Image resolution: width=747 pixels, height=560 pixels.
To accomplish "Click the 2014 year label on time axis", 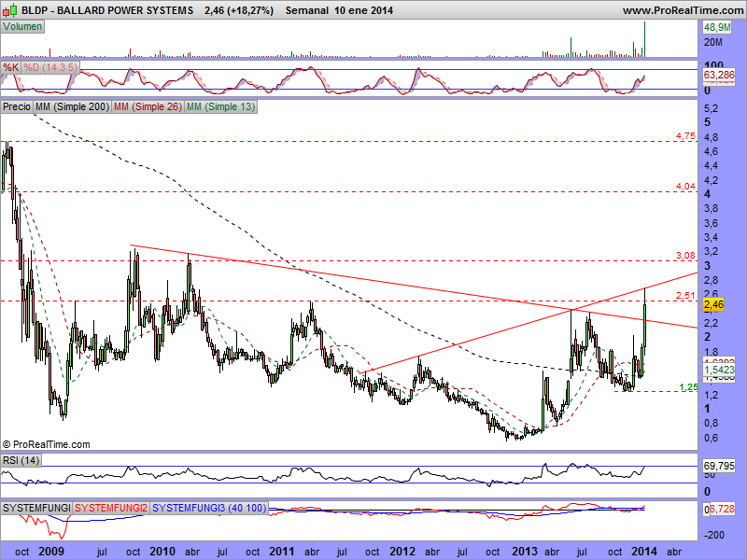I will click(x=643, y=552).
